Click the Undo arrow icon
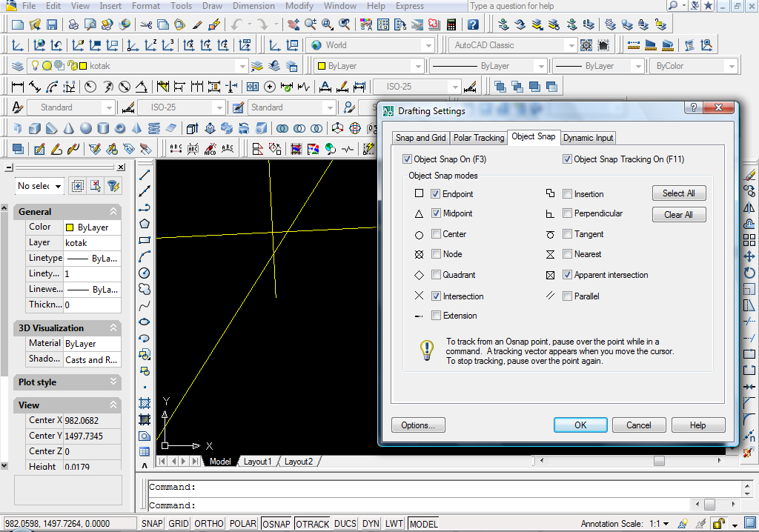 click(236, 24)
